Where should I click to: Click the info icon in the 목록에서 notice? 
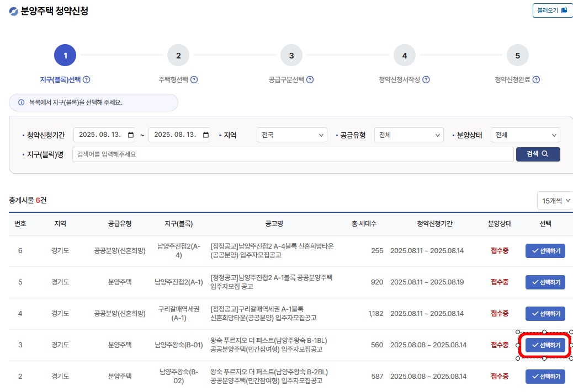point(21,103)
